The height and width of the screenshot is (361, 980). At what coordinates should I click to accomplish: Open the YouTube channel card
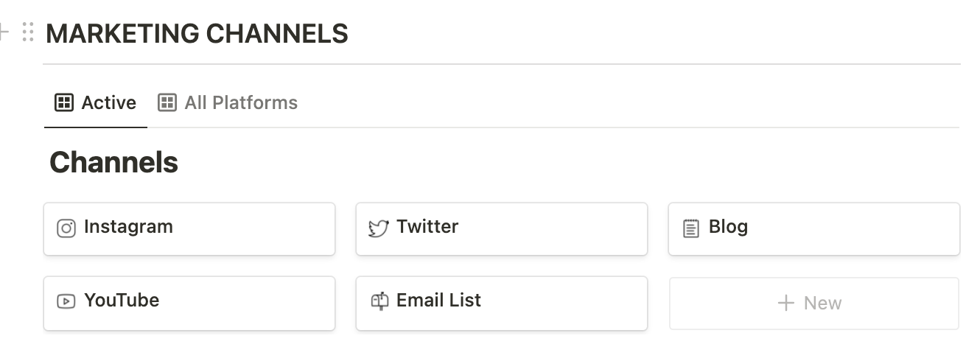pos(189,303)
